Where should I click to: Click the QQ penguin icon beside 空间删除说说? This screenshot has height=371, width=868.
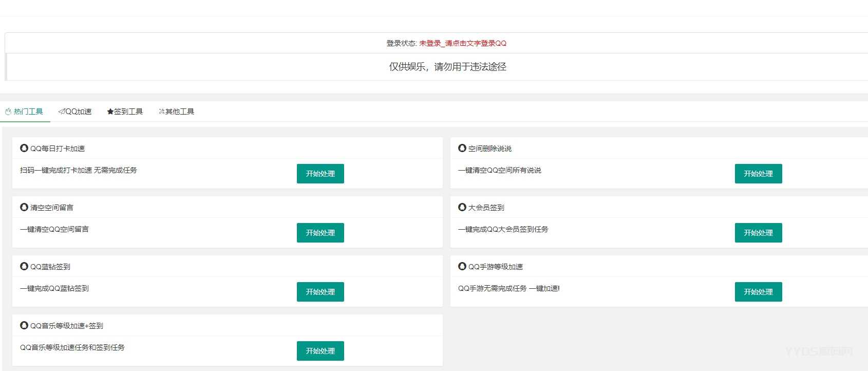pos(462,148)
